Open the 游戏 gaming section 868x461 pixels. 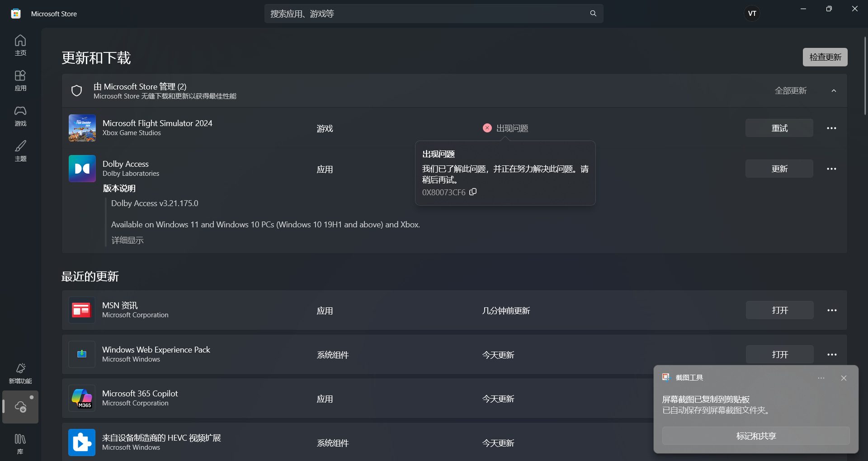tap(20, 116)
